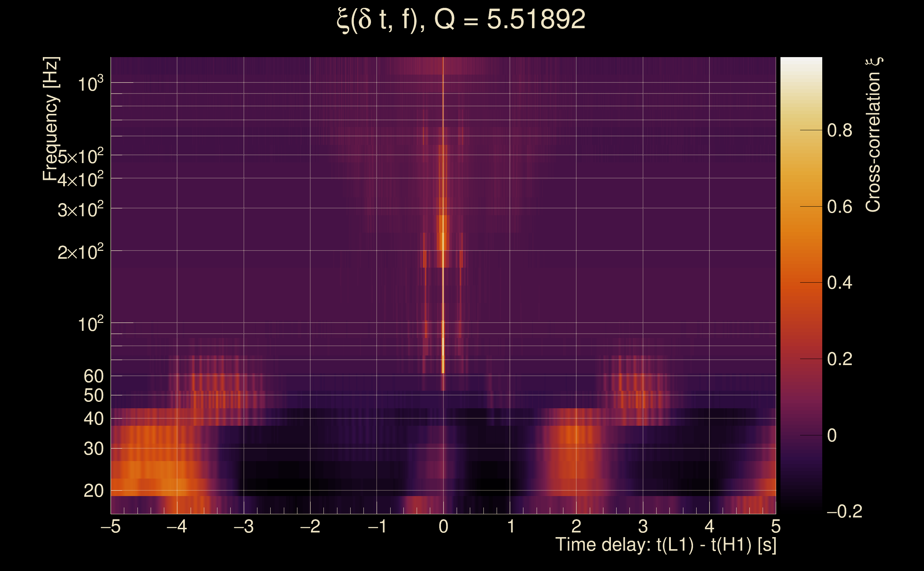Click the 20 Hz tick label

point(93,491)
